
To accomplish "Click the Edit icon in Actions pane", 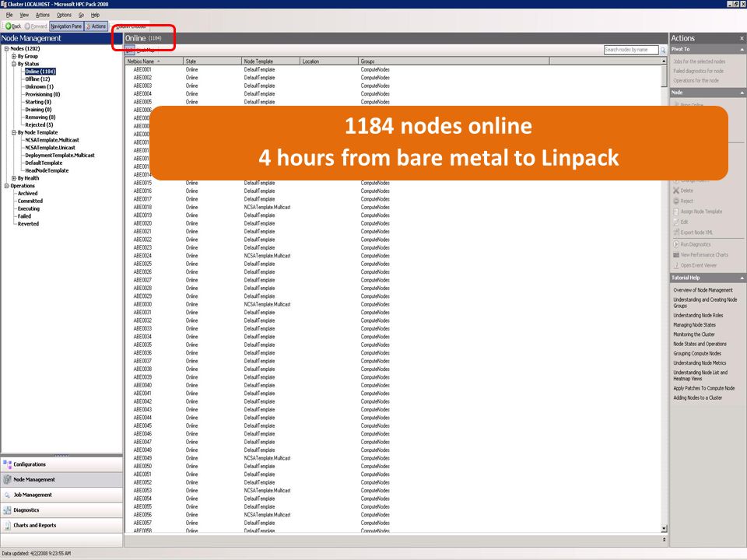I will pos(676,222).
